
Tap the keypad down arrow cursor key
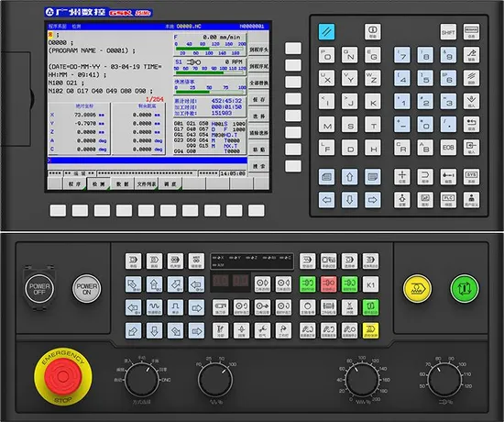coord(349,200)
